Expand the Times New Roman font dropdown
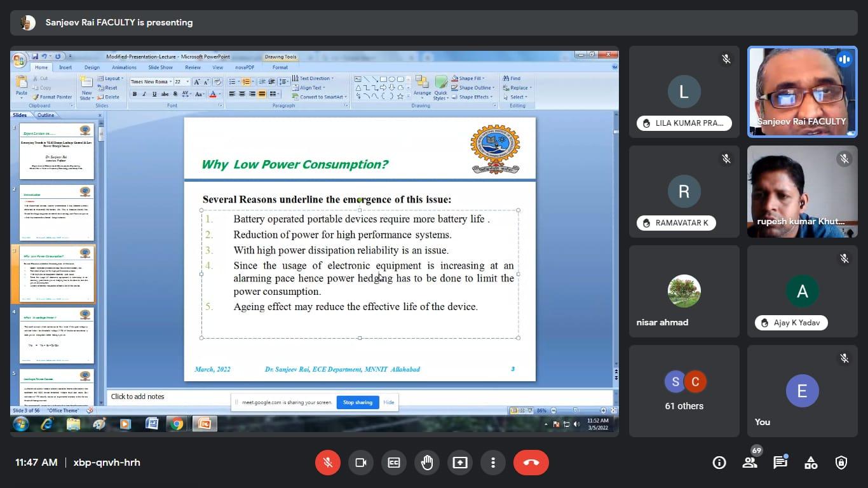 tap(170, 82)
